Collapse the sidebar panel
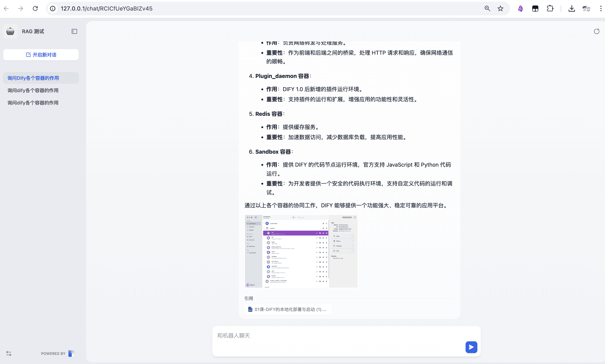 [x=74, y=31]
